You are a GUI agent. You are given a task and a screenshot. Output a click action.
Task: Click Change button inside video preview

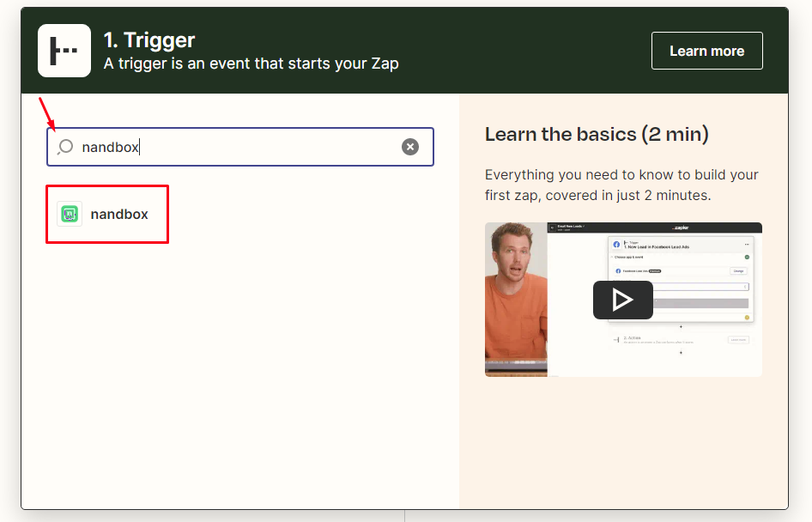[738, 270]
